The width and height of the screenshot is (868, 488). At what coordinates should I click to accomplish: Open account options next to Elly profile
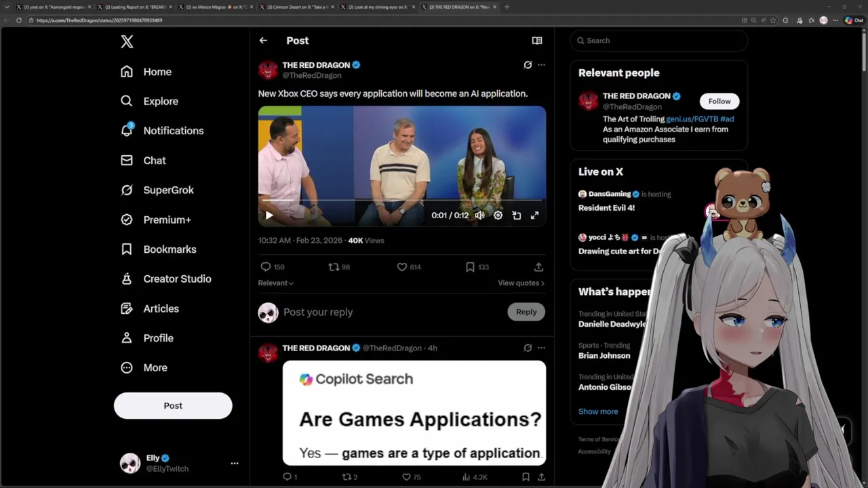point(235,464)
